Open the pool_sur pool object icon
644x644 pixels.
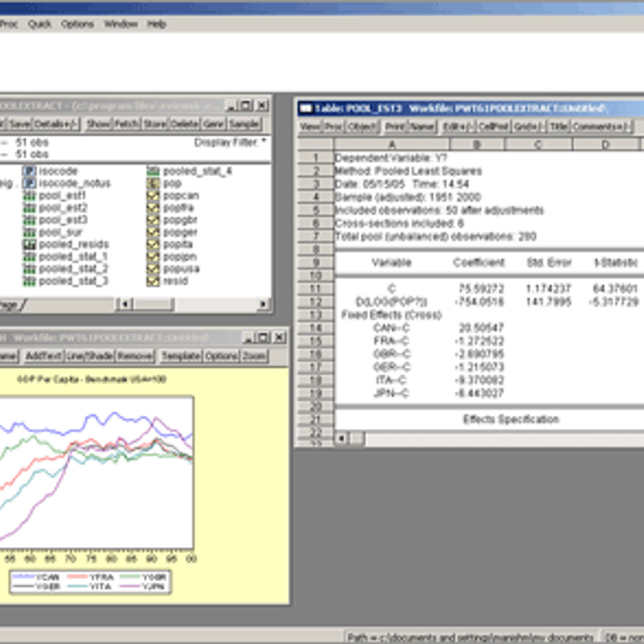pyautogui.click(x=52, y=231)
